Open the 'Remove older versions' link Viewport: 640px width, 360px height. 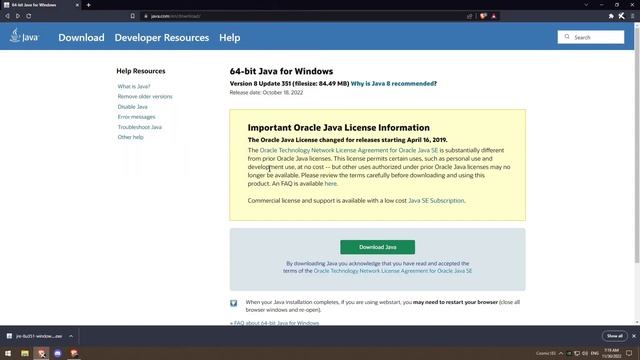coord(145,97)
